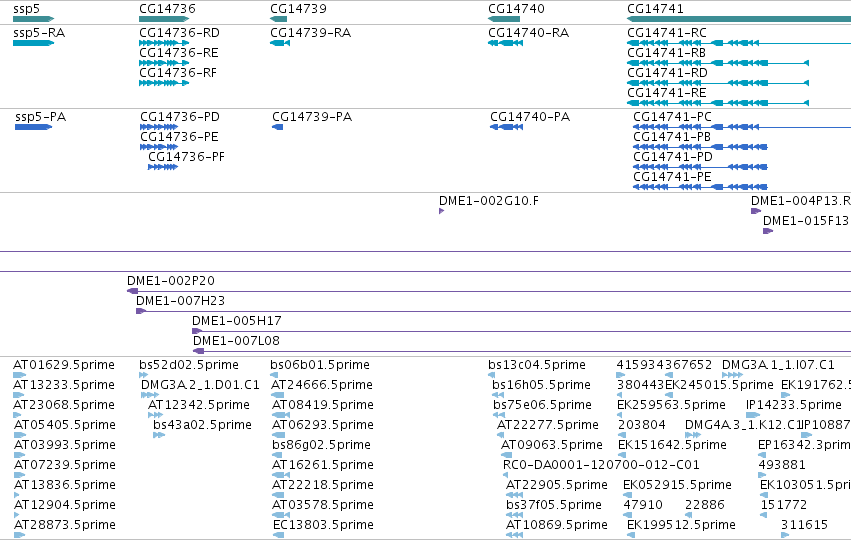The height and width of the screenshot is (540, 851).
Task: Select CG14741-RC transcript glyph
Action: click(x=739, y=43)
